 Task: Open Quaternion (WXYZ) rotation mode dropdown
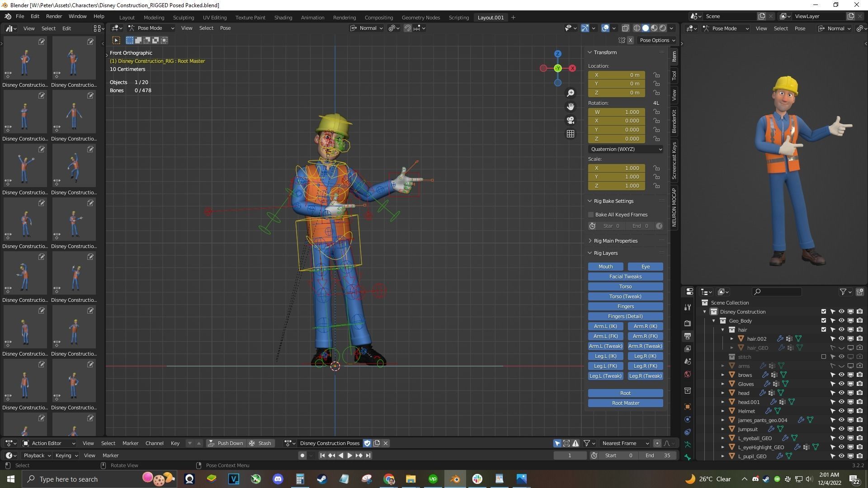(x=625, y=149)
